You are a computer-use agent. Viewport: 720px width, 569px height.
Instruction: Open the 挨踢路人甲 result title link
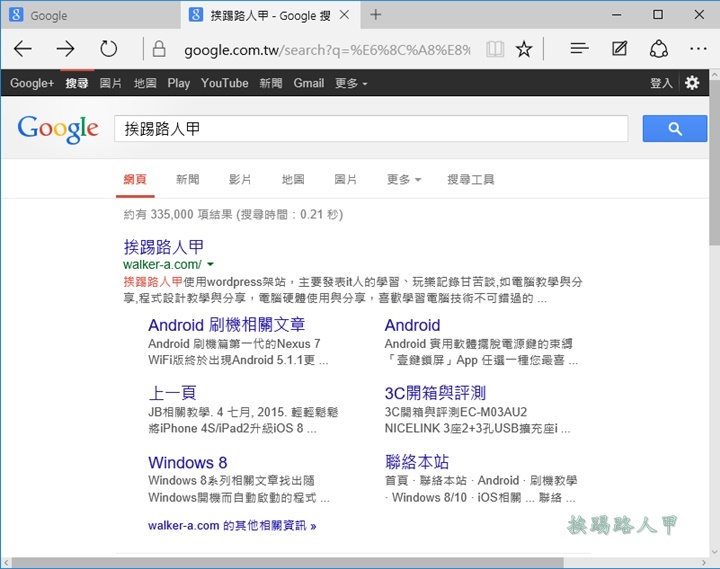[x=163, y=247]
